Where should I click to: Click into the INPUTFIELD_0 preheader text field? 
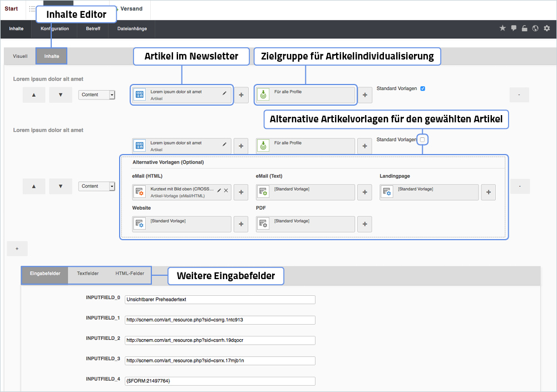click(x=220, y=300)
